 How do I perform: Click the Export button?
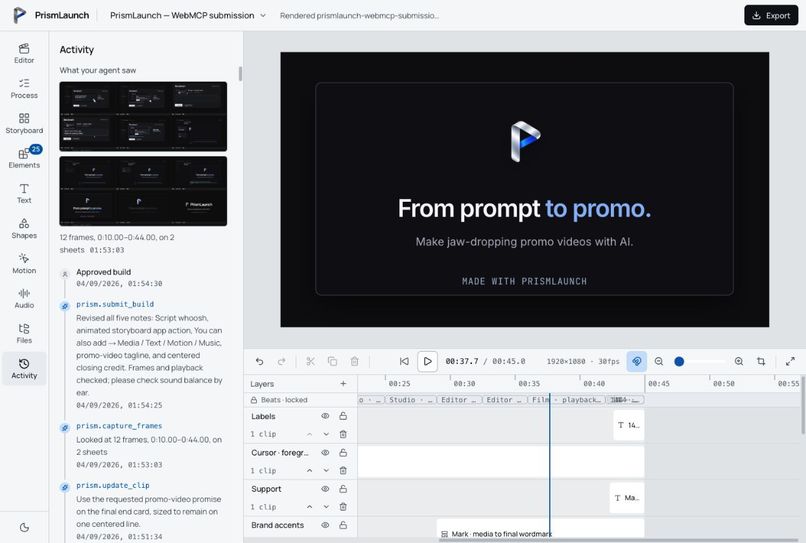point(771,15)
